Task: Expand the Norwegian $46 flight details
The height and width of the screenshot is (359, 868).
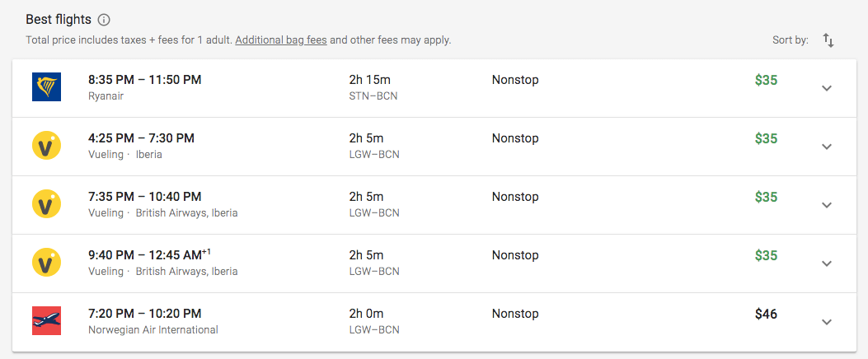Action: [827, 322]
